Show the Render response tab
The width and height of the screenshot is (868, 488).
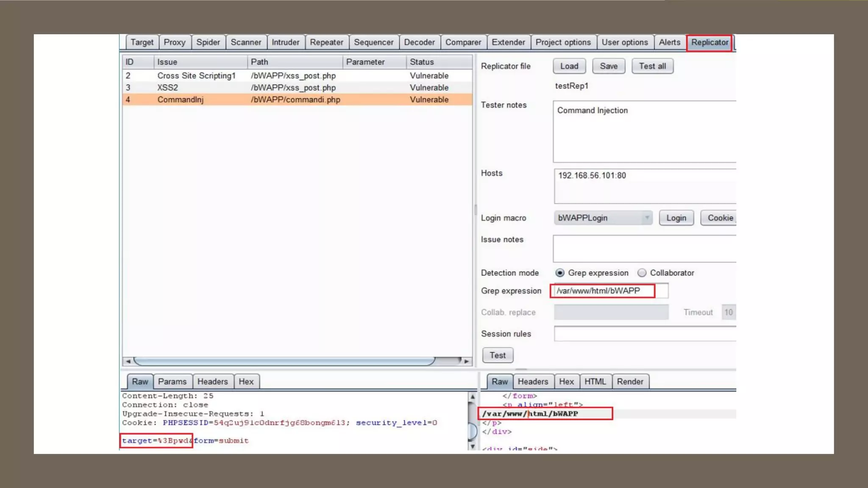click(x=630, y=381)
